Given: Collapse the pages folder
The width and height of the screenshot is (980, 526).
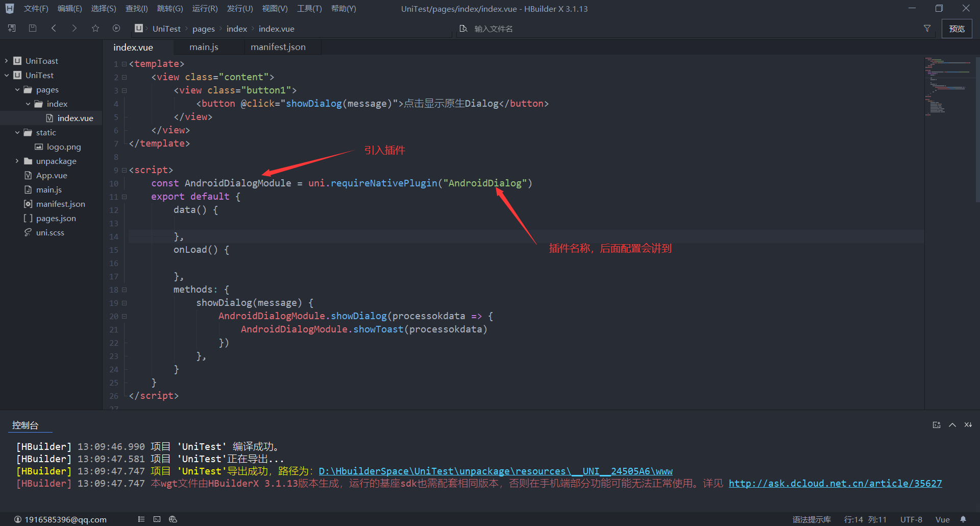Looking at the screenshot, I should point(17,89).
